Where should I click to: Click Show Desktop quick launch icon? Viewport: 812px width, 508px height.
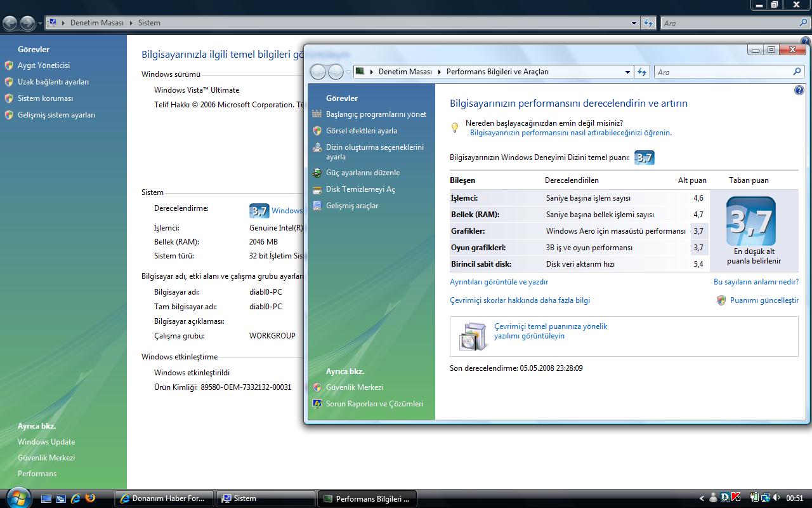[46, 498]
